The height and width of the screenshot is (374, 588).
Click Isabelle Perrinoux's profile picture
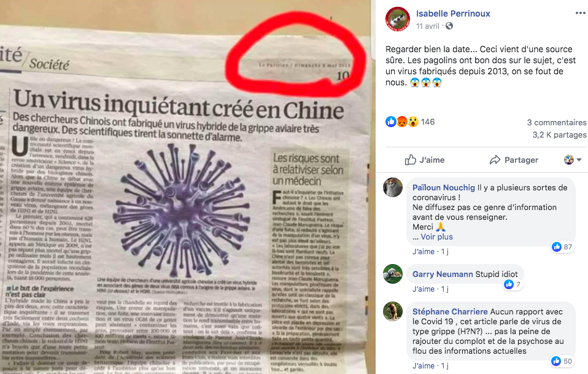pos(398,19)
